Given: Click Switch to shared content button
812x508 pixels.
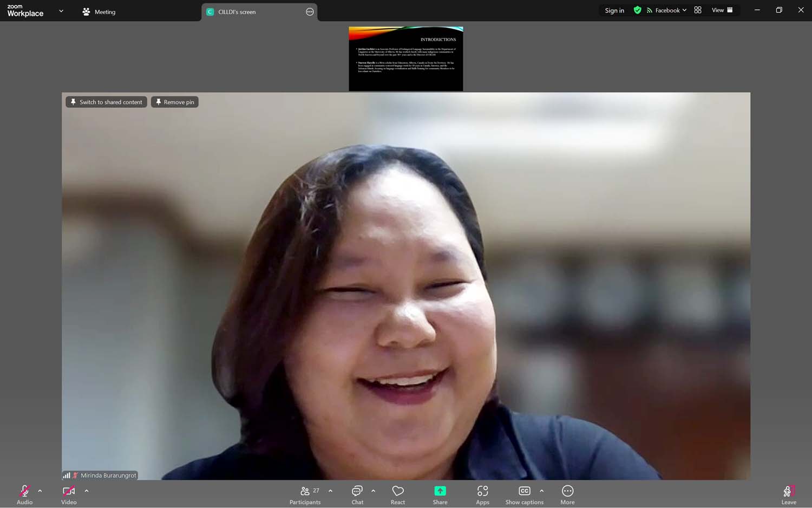Looking at the screenshot, I should point(106,102).
